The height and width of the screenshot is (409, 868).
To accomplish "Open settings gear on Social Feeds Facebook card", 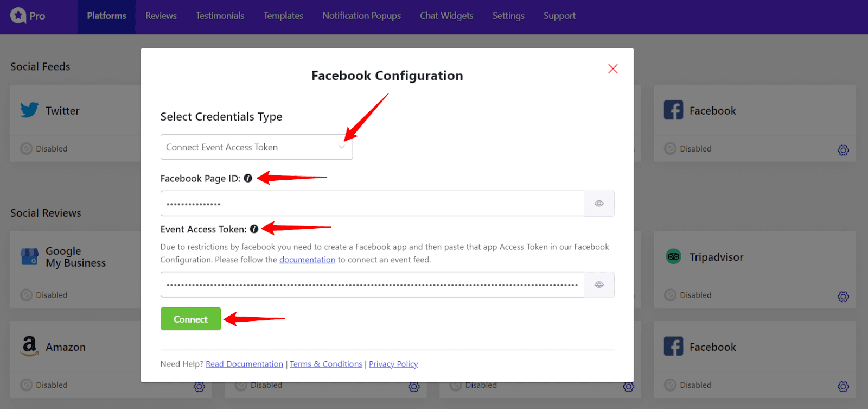I will point(843,150).
